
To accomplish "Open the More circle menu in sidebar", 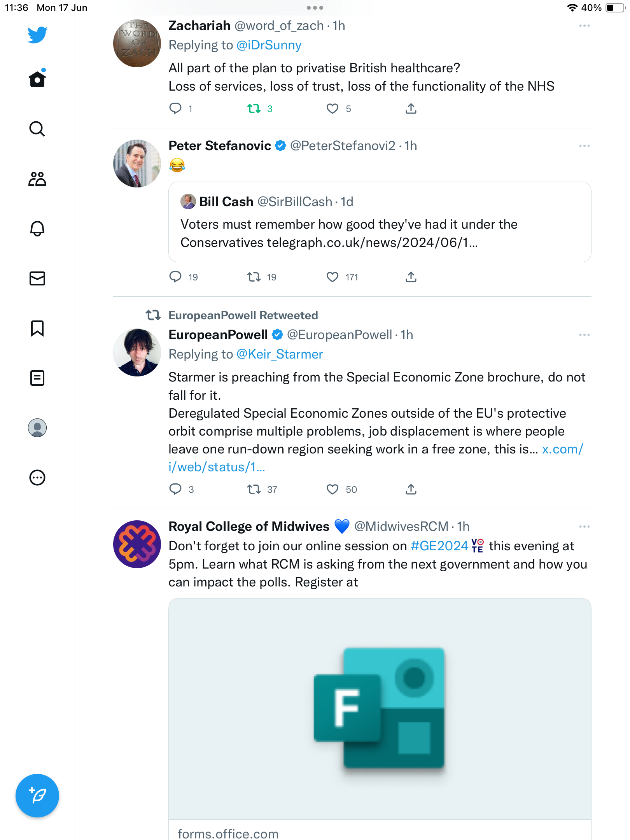I will click(x=37, y=478).
